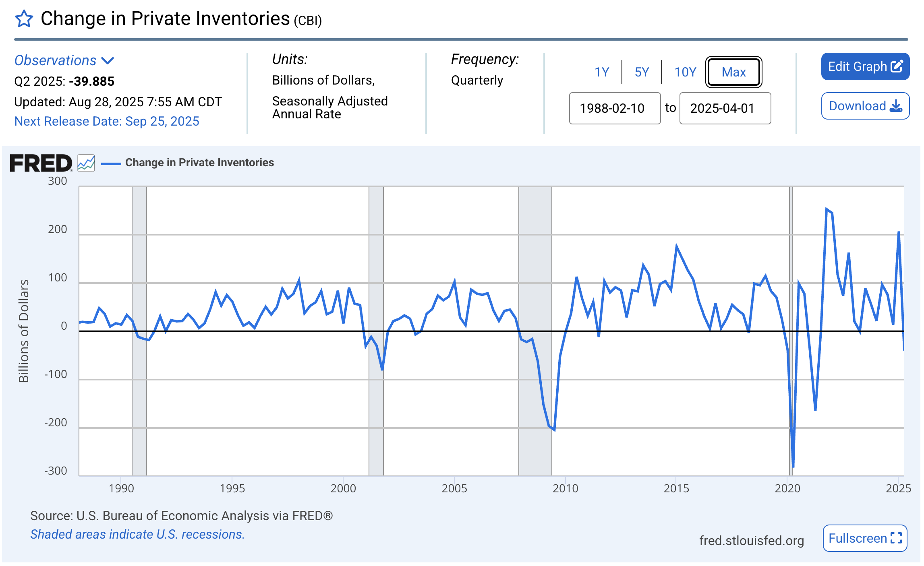Open the Next Release Date link
Screen dimensions: 924x566
pos(107,121)
